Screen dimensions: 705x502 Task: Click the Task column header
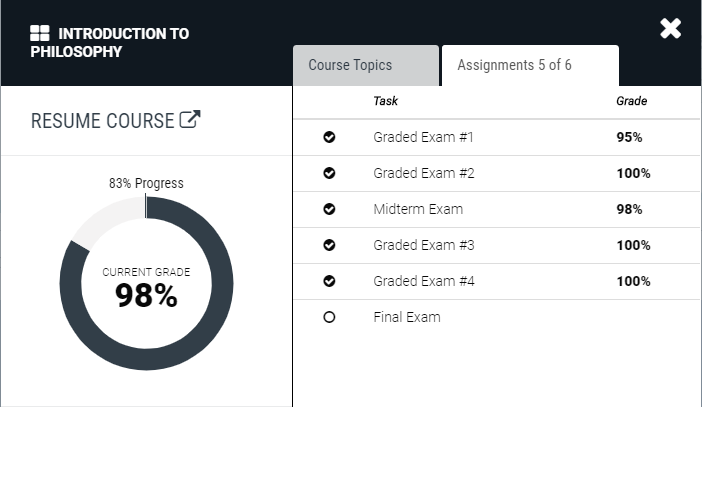click(x=385, y=101)
